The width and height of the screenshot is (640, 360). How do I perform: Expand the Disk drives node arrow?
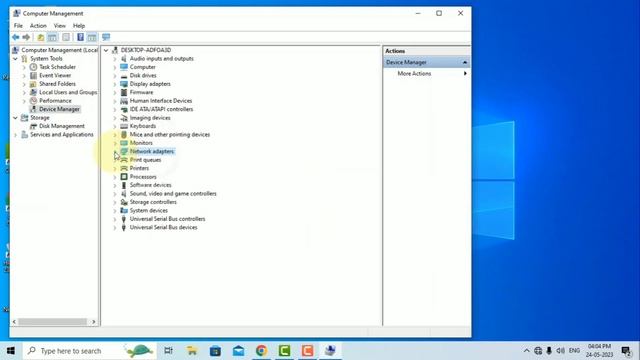pyautogui.click(x=115, y=76)
